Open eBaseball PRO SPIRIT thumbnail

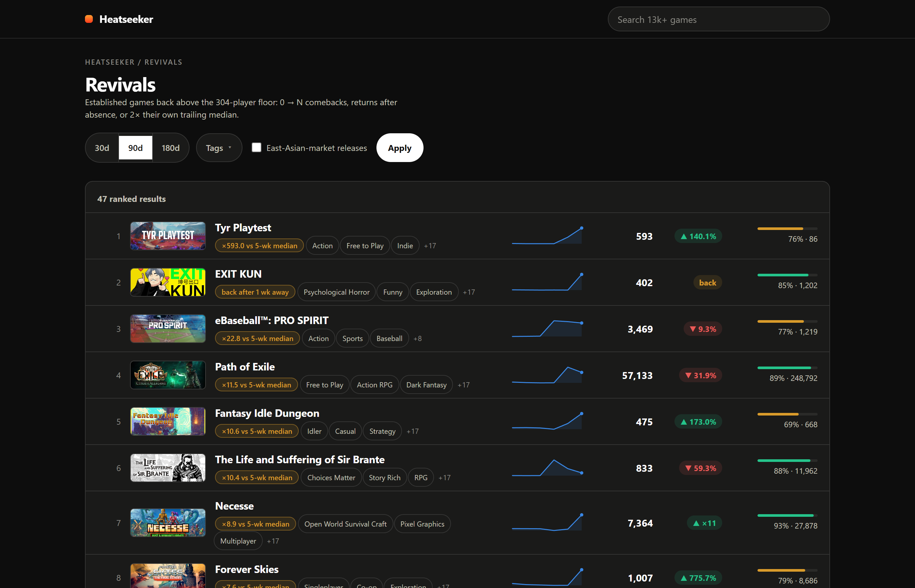tap(168, 329)
